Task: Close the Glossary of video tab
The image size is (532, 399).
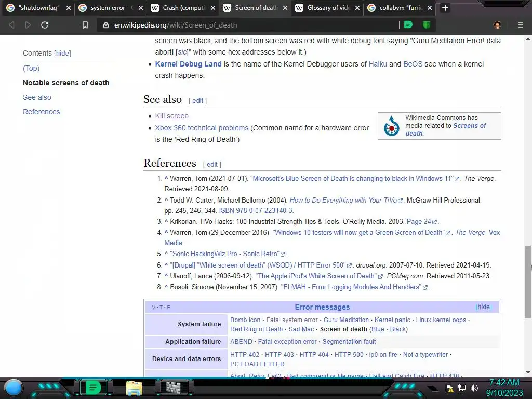Action: pos(357,8)
